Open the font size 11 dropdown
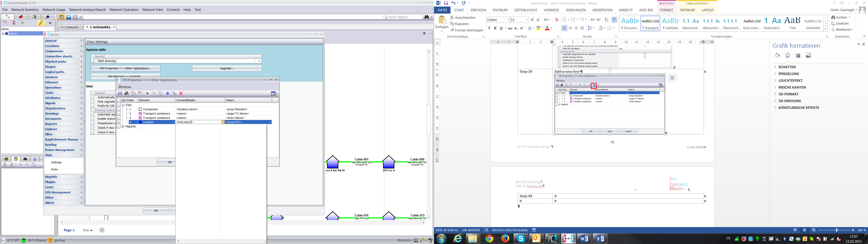The height and width of the screenshot is (244, 868). click(527, 20)
